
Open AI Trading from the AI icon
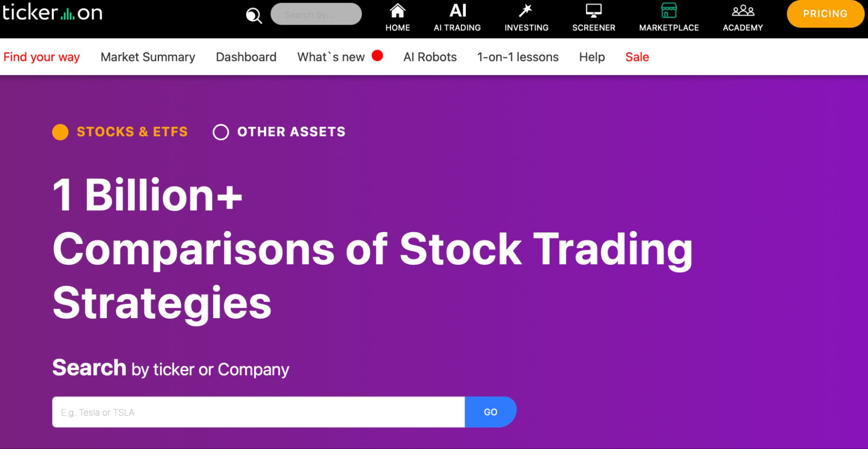tap(458, 10)
